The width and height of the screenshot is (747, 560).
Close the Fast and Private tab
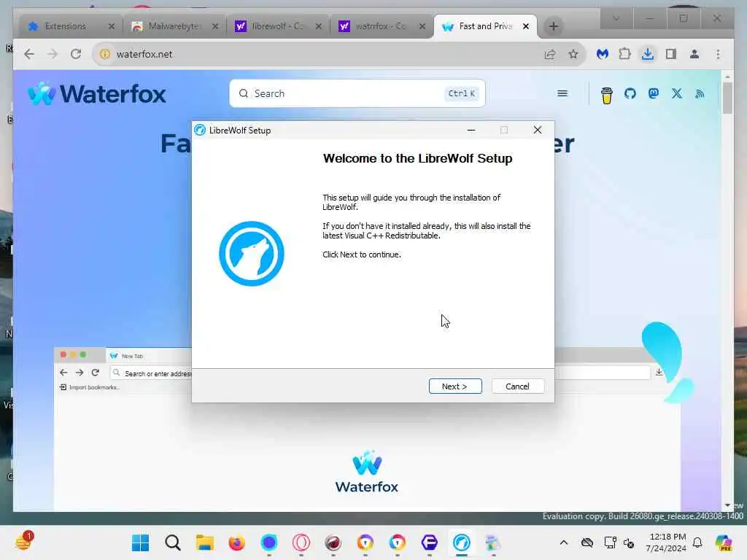[x=526, y=26]
